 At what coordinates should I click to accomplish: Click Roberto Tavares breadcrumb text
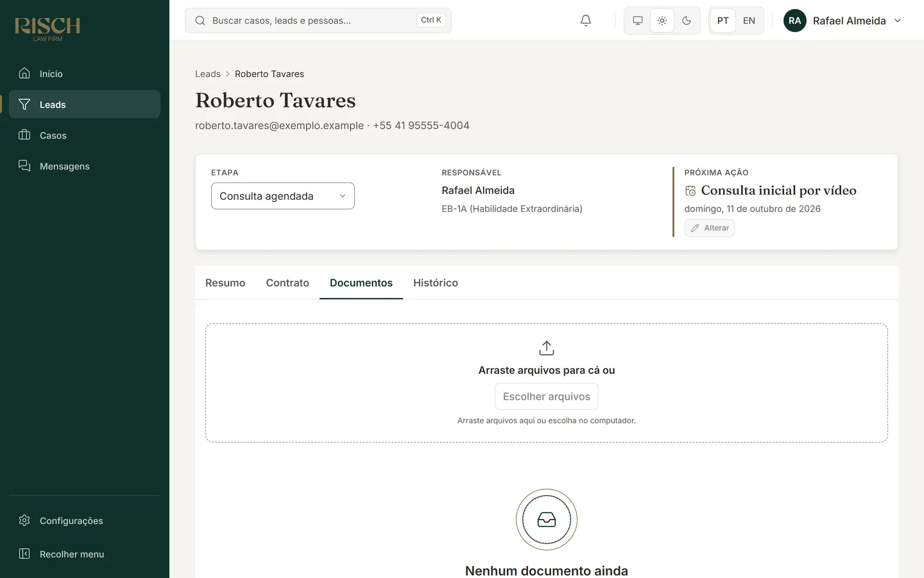[x=269, y=74]
